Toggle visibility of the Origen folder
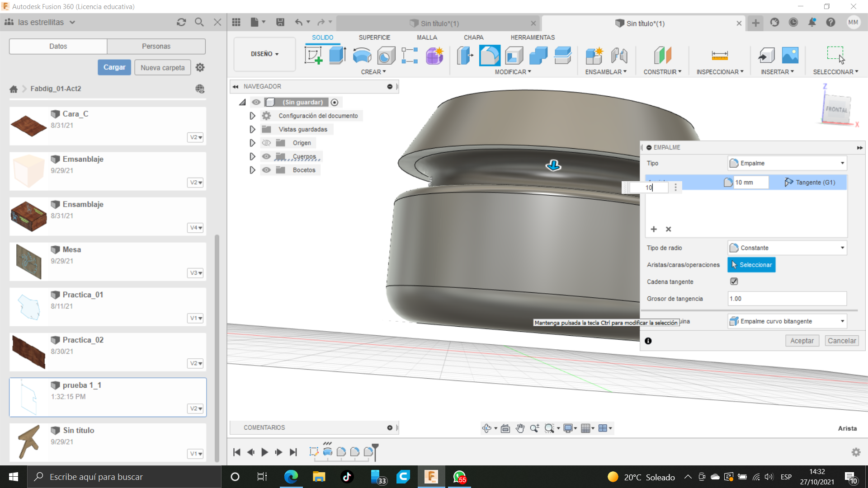868x488 pixels. click(267, 143)
